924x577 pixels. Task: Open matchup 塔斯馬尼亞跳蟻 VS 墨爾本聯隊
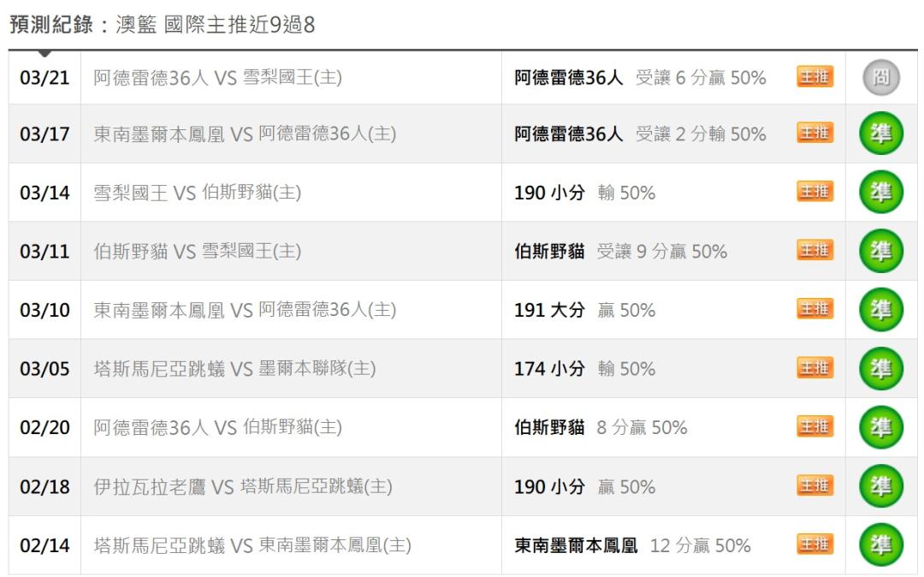point(234,369)
